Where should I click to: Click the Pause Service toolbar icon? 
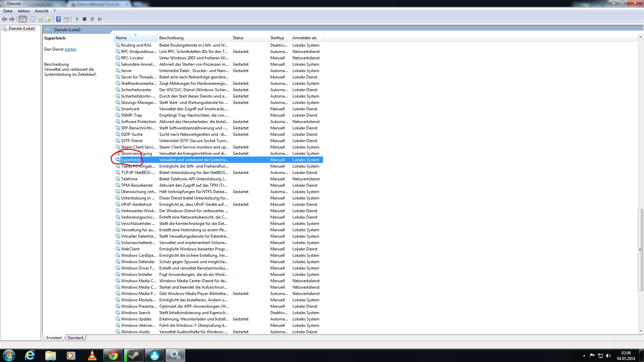[92, 19]
